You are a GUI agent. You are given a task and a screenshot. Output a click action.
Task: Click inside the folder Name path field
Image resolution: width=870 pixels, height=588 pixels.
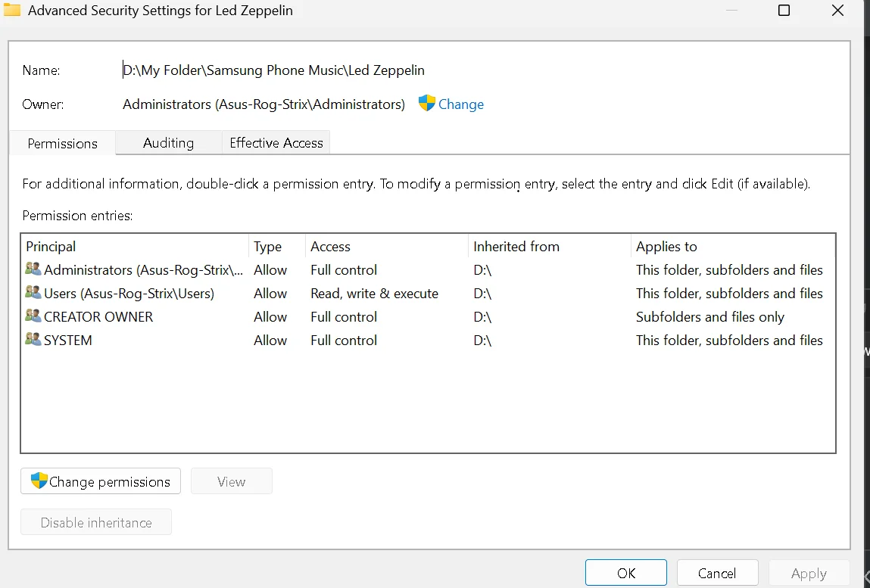click(477, 70)
